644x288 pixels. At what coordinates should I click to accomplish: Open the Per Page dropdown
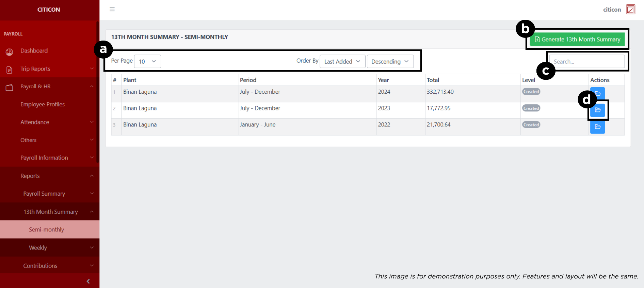coord(147,61)
